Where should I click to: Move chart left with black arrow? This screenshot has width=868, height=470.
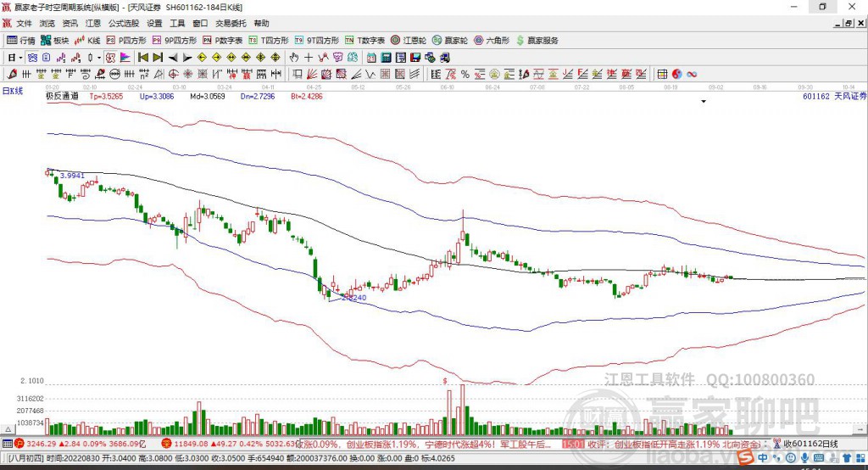pos(173,58)
